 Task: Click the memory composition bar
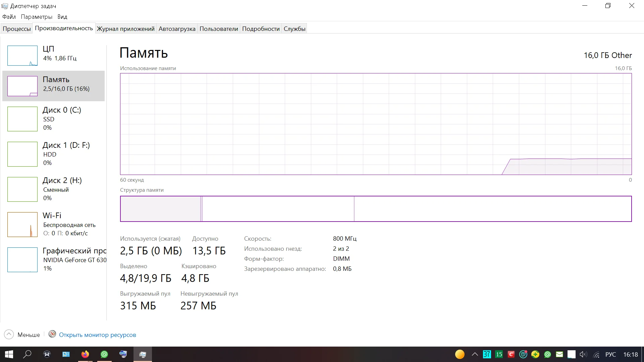pyautogui.click(x=376, y=209)
